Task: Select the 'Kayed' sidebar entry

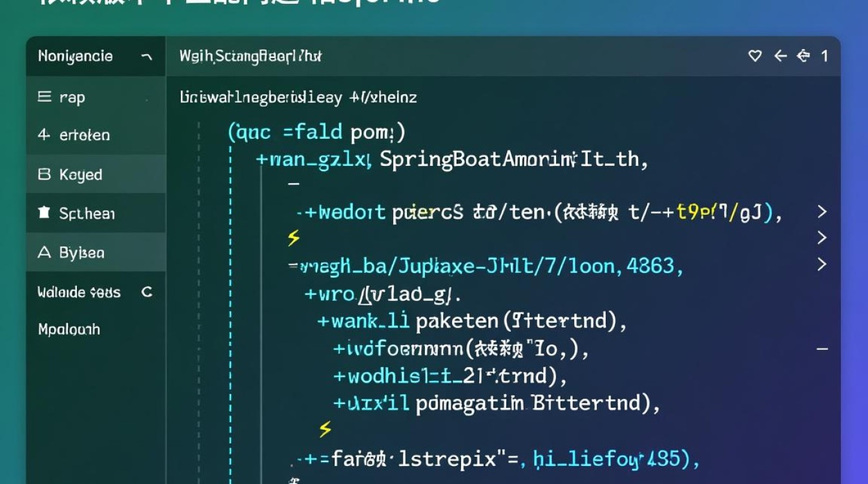Action: (x=81, y=174)
